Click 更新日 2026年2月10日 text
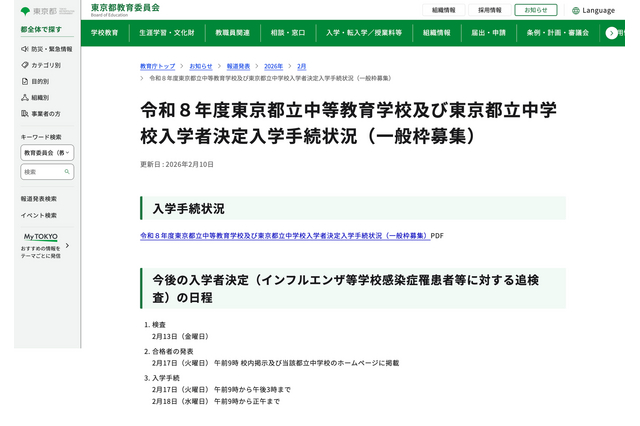640x426 pixels. coord(177,164)
